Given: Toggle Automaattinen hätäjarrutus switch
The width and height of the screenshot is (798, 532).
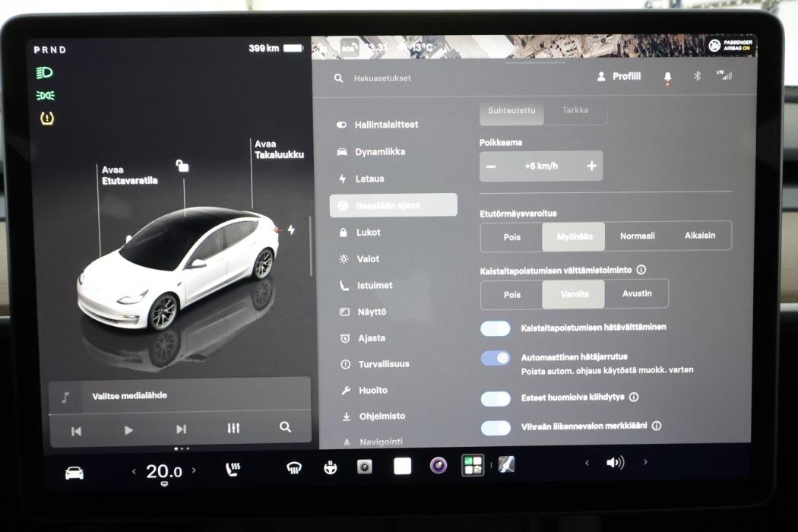Looking at the screenshot, I should coord(496,358).
